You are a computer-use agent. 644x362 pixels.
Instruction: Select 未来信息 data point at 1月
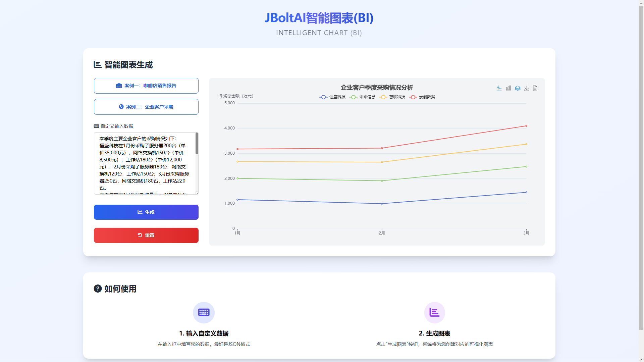click(x=237, y=178)
